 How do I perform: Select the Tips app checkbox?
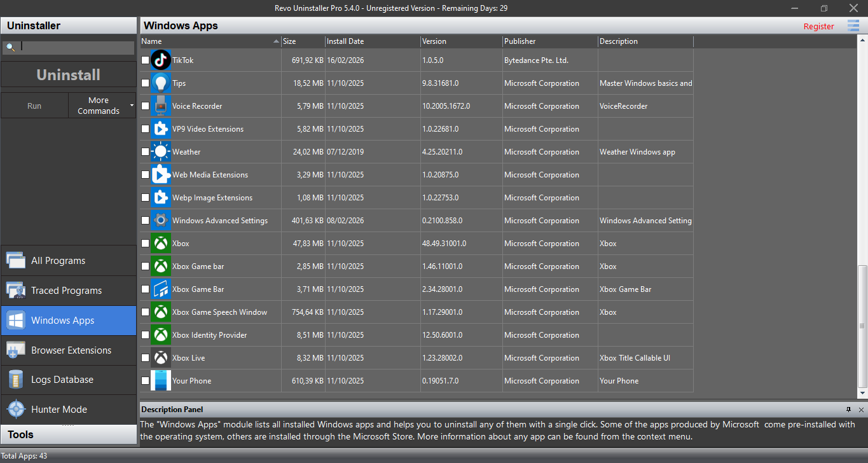point(146,83)
